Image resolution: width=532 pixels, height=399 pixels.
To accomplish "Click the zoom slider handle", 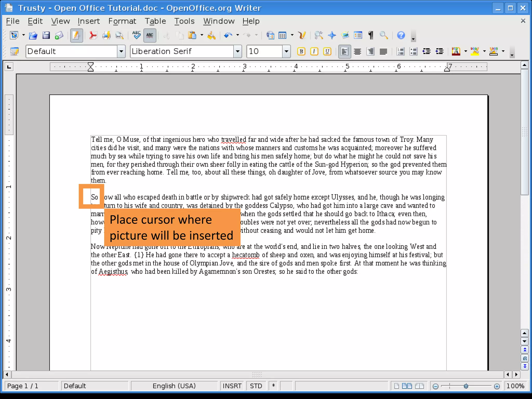I will pyautogui.click(x=466, y=386).
